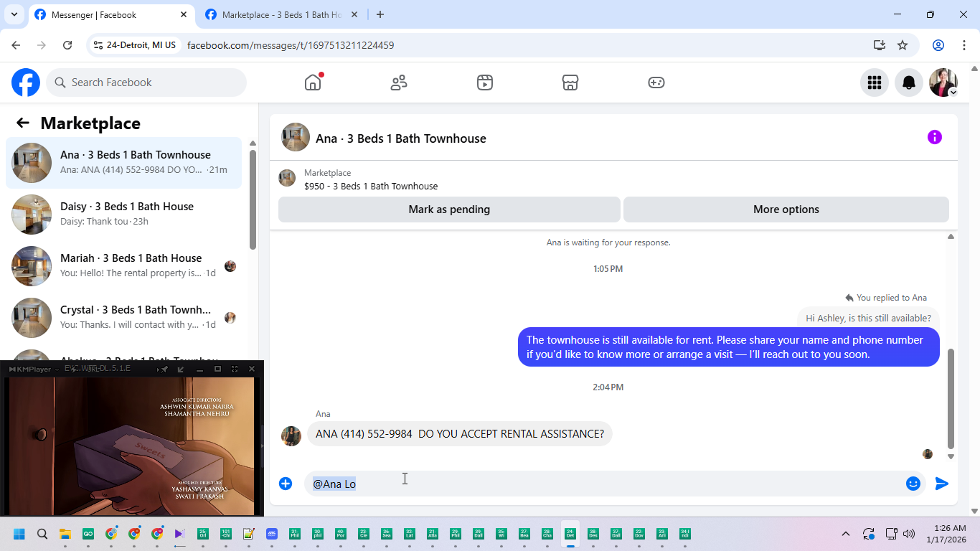The image size is (980, 551).
Task: Open the 25-Orl taskbar item
Action: click(203, 534)
